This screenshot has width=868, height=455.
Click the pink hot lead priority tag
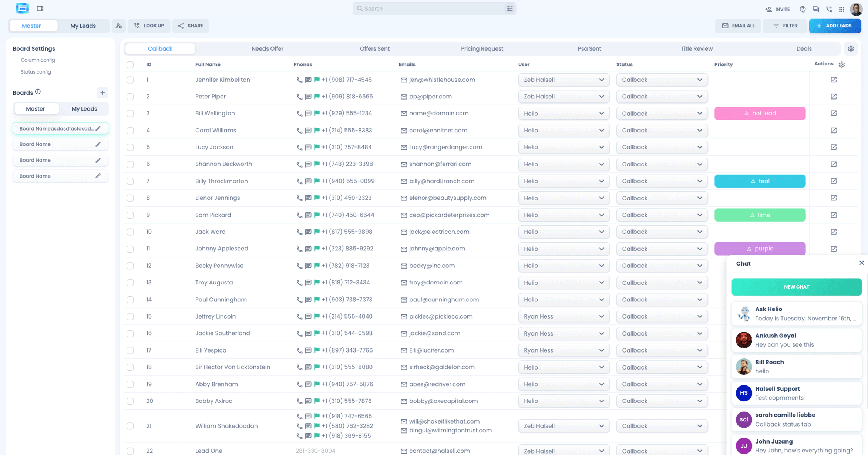point(760,114)
